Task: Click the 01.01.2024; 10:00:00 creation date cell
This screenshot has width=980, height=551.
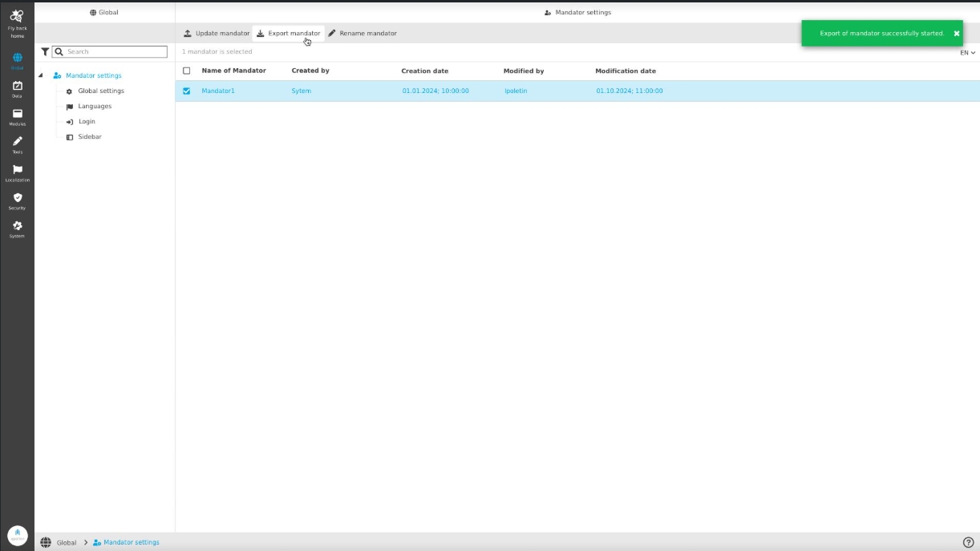Action: 435,91
